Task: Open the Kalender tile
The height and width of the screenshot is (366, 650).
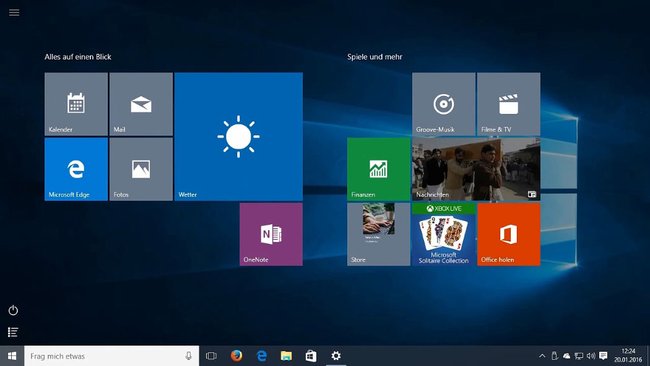Action: pos(76,104)
